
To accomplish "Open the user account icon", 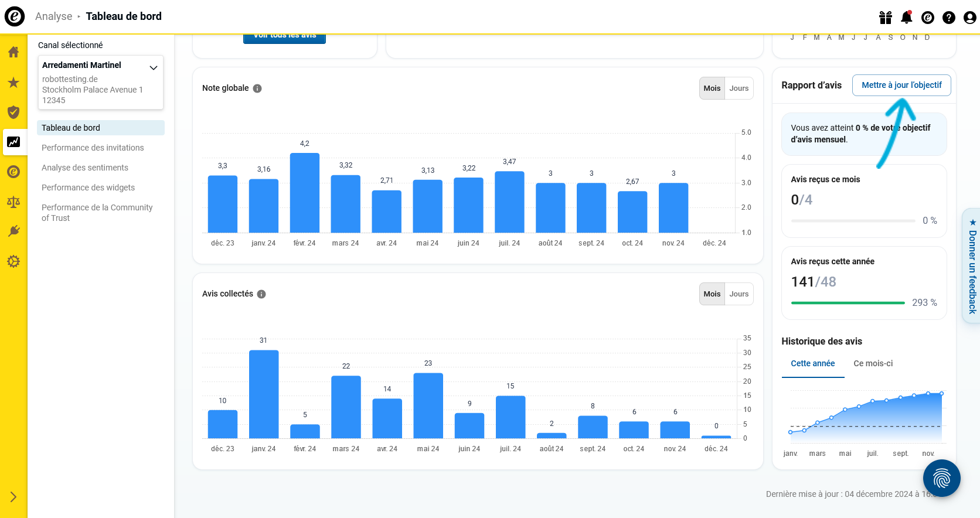I will pyautogui.click(x=970, y=18).
